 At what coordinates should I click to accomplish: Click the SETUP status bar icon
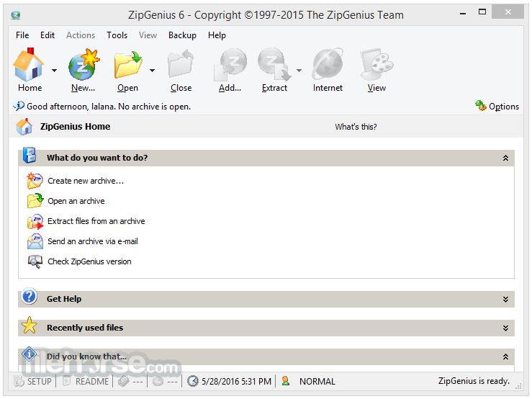33,381
